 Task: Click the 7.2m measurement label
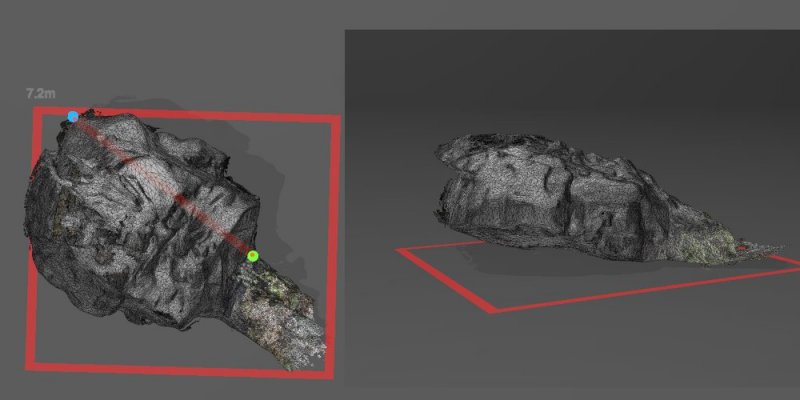[x=40, y=94]
